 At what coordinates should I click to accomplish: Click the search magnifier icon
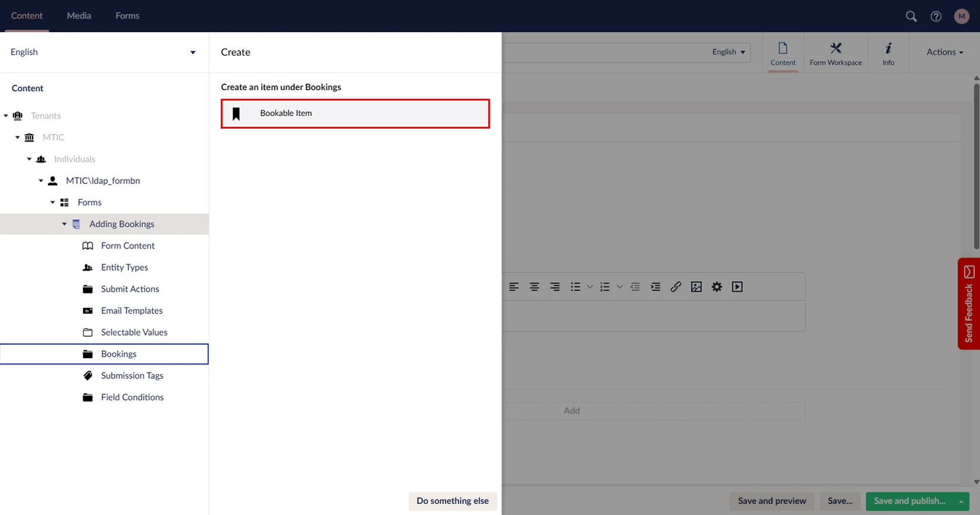(911, 16)
